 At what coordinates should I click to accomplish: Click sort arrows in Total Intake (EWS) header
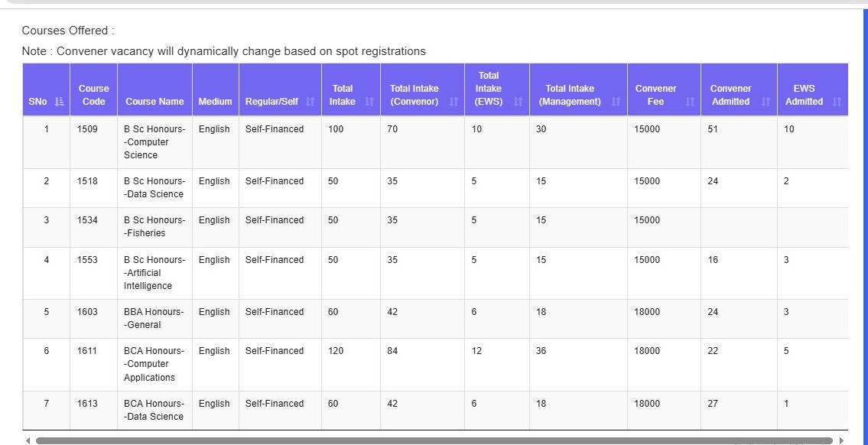coord(518,102)
